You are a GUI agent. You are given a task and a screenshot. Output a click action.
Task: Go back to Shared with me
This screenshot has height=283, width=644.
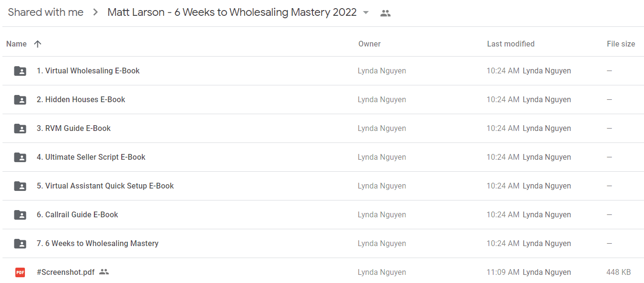click(x=46, y=12)
